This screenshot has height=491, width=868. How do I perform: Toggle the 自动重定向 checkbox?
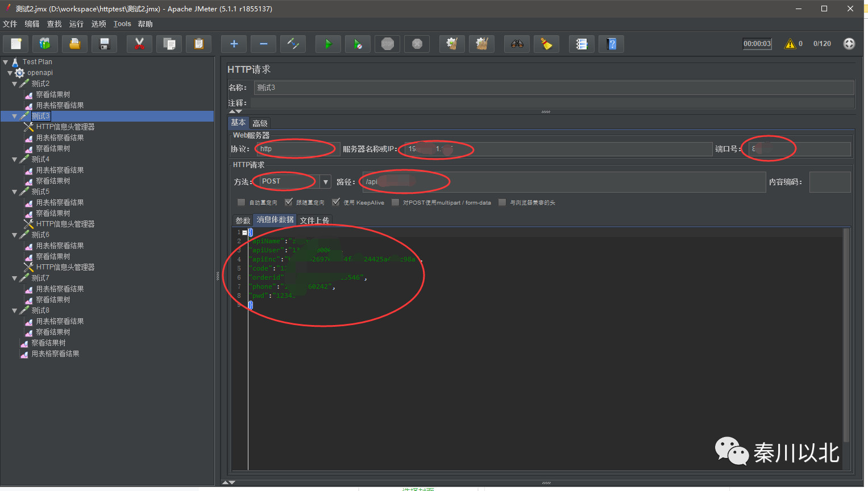241,202
